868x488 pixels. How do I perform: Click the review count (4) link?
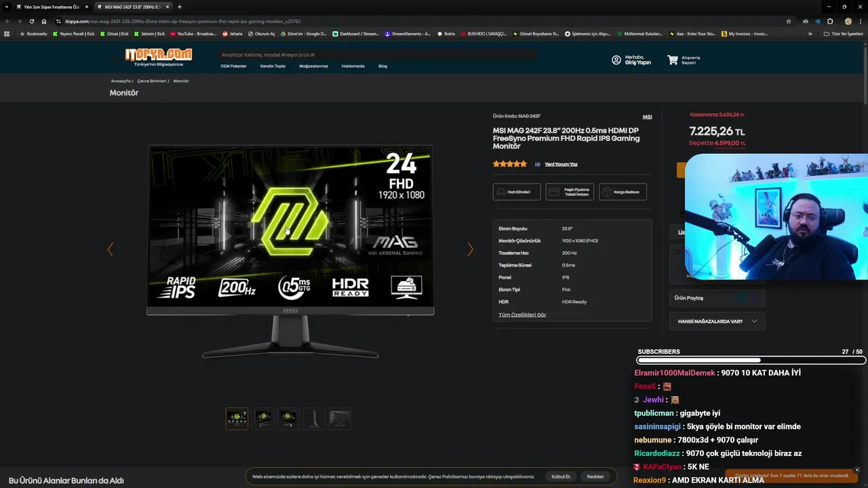click(x=537, y=164)
